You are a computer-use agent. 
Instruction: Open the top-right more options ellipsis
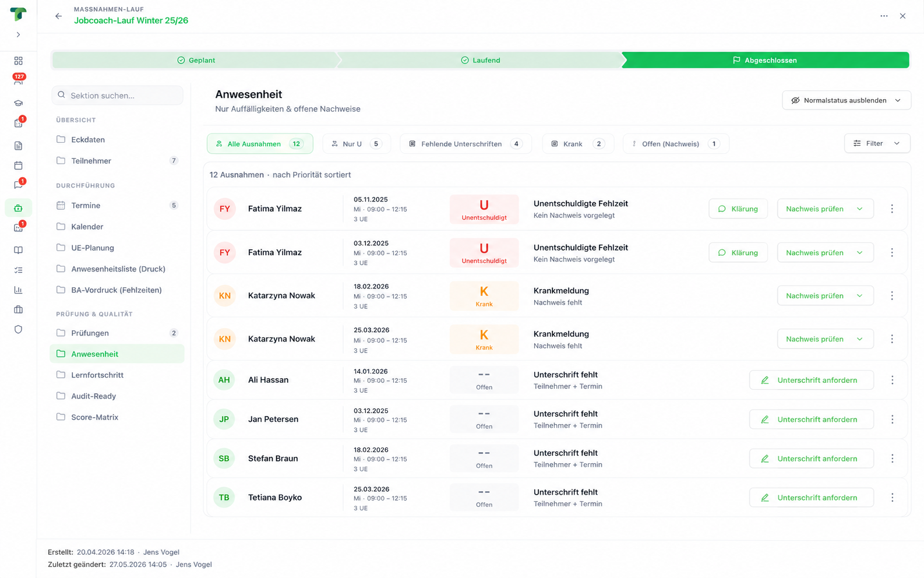coord(884,16)
